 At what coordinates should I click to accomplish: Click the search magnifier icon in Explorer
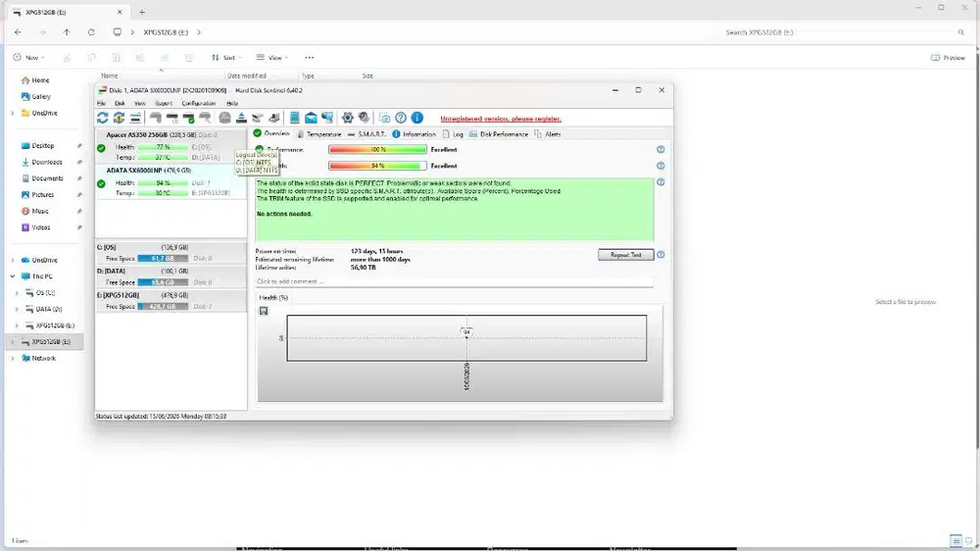coord(960,32)
